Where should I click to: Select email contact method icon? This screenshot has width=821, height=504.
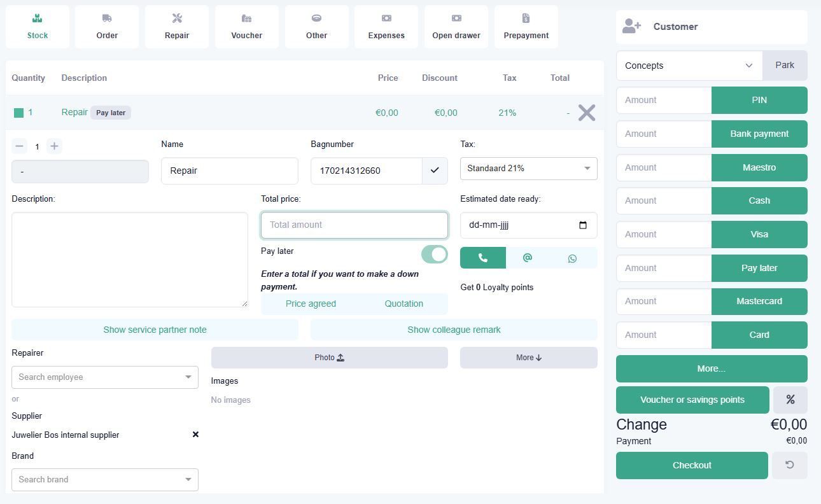pos(527,258)
